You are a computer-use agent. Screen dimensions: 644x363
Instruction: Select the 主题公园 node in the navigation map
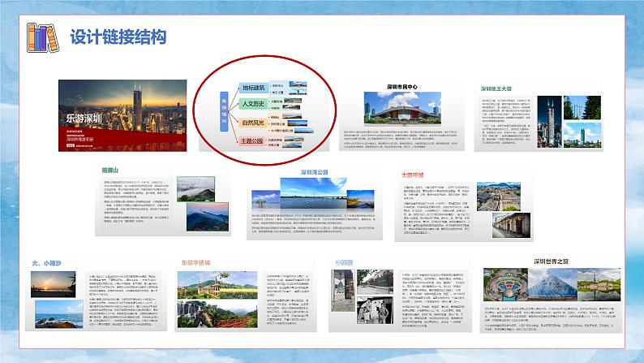coord(251,141)
